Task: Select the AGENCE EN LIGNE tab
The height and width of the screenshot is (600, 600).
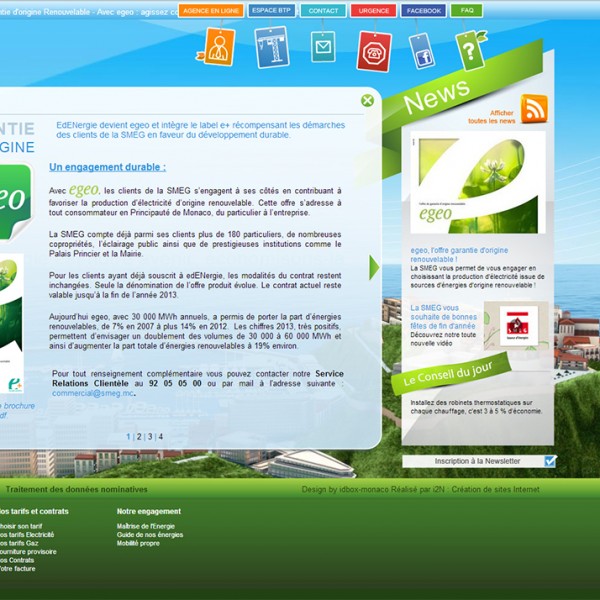Action: 210,11
